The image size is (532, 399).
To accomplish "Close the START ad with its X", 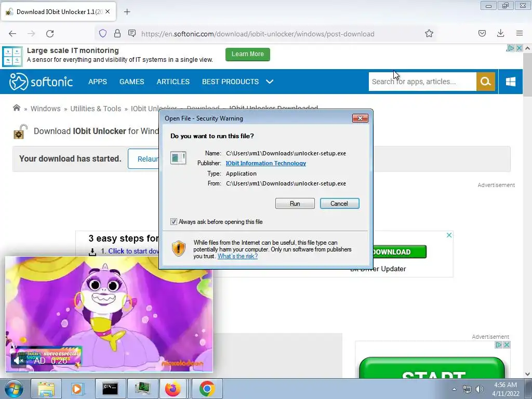I will pos(507,345).
